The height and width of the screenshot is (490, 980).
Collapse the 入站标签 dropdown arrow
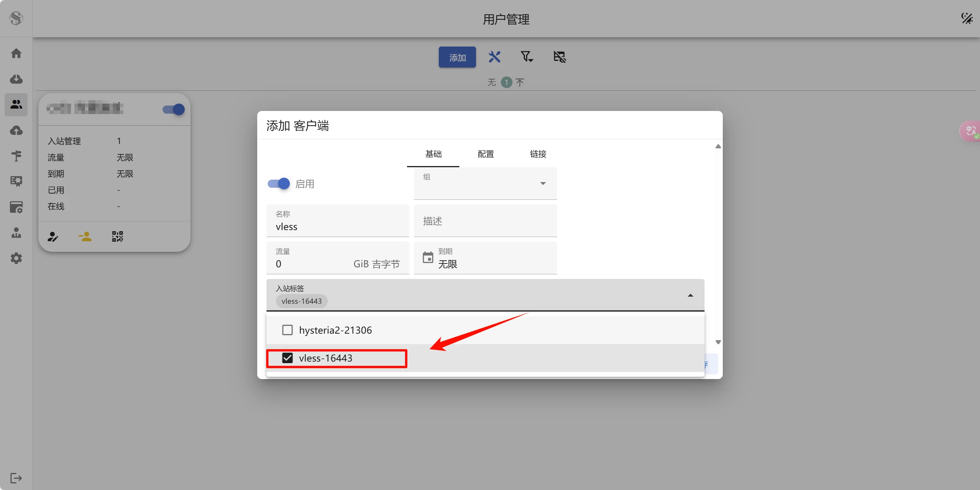(x=690, y=296)
